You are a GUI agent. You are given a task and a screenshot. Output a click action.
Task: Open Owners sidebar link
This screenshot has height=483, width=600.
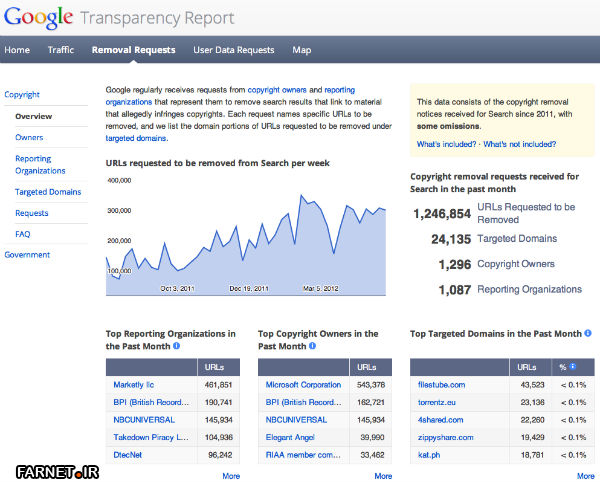tap(29, 137)
